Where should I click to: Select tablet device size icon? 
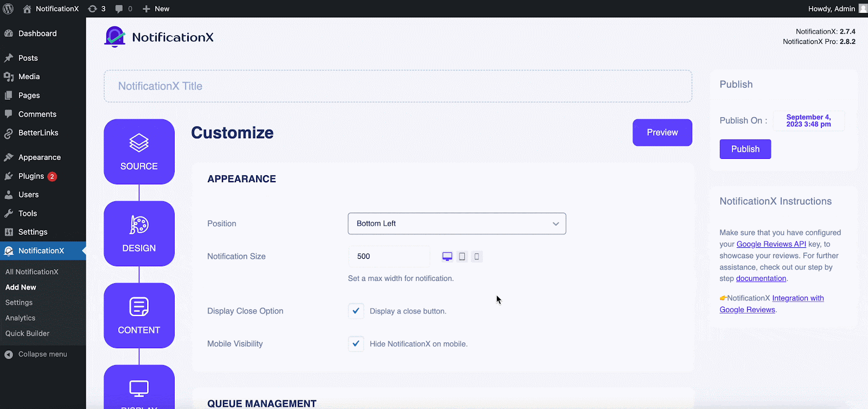462,257
